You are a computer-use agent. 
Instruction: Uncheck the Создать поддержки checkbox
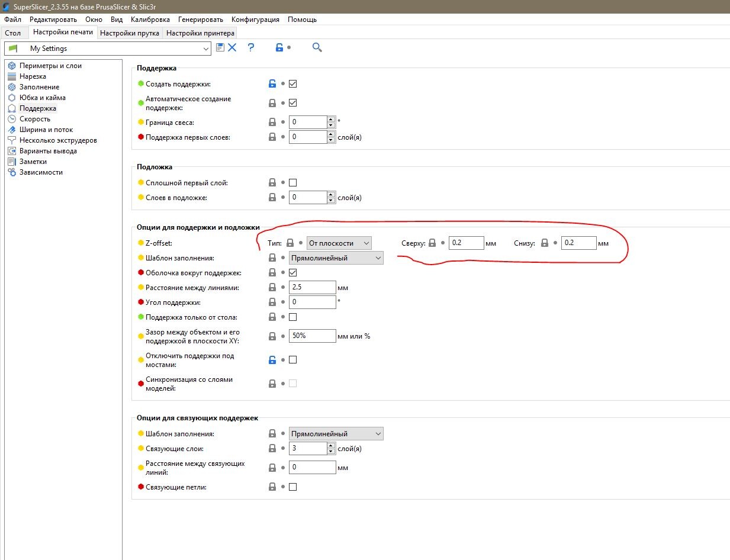[x=292, y=83]
